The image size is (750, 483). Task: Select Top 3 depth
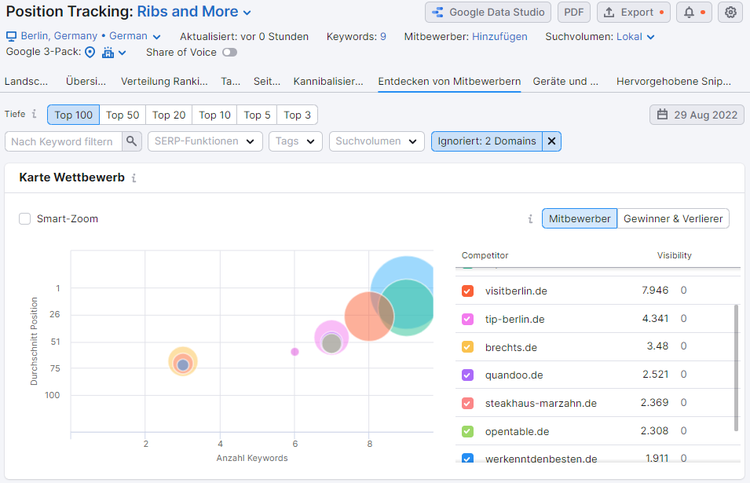[297, 115]
